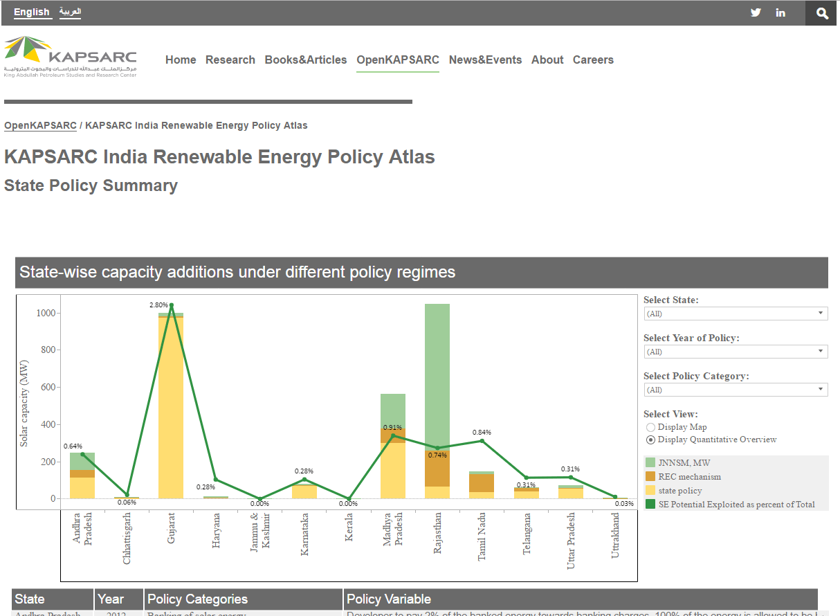Click the Andhra Pradesh green bar segment
The image size is (840, 616).
coord(82,461)
